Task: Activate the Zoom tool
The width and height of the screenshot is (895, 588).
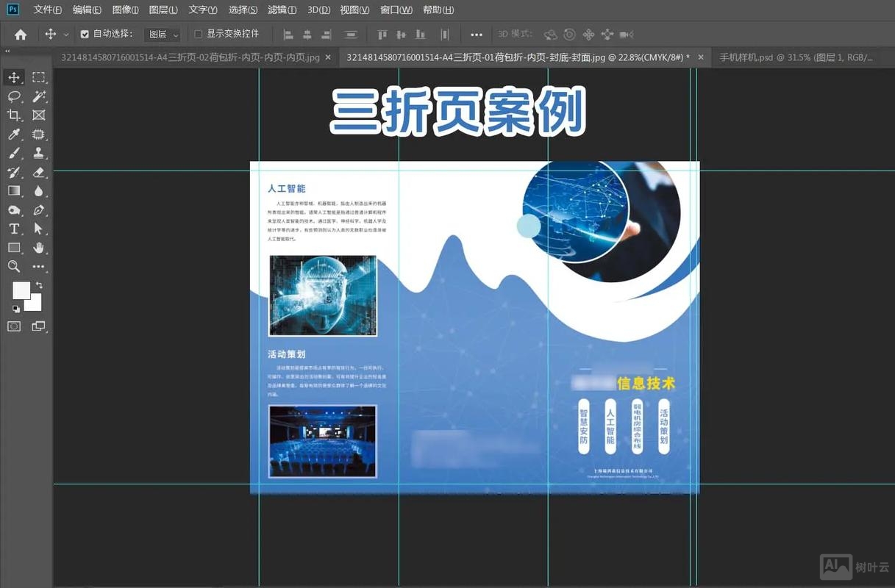Action: 13,267
